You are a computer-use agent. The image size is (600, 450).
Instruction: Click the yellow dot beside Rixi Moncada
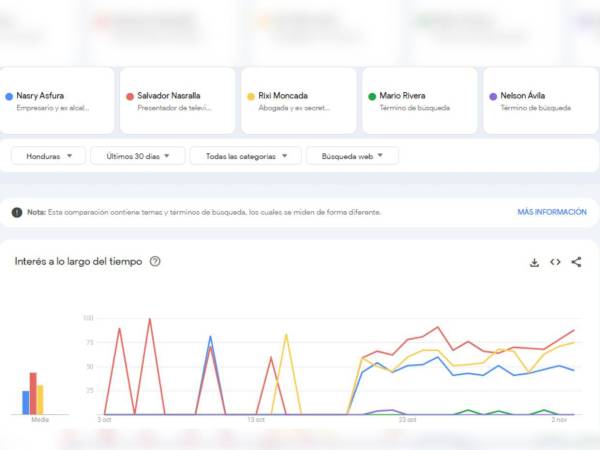[x=251, y=96]
